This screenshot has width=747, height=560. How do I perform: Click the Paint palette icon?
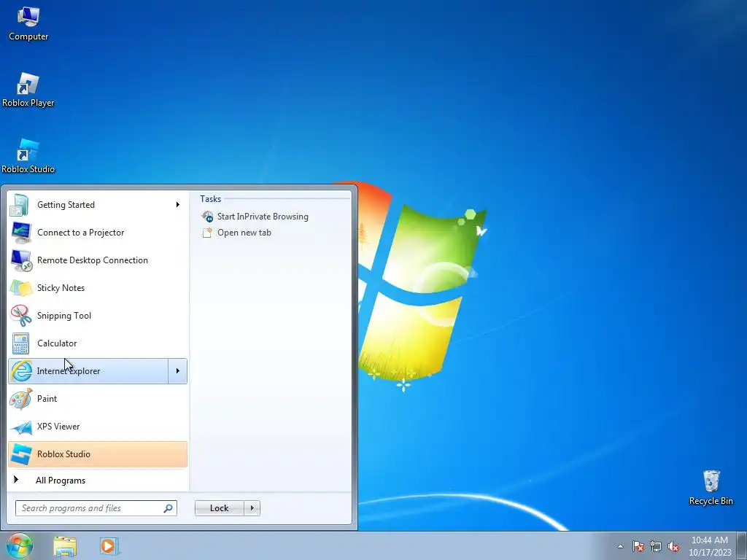pyautogui.click(x=20, y=399)
